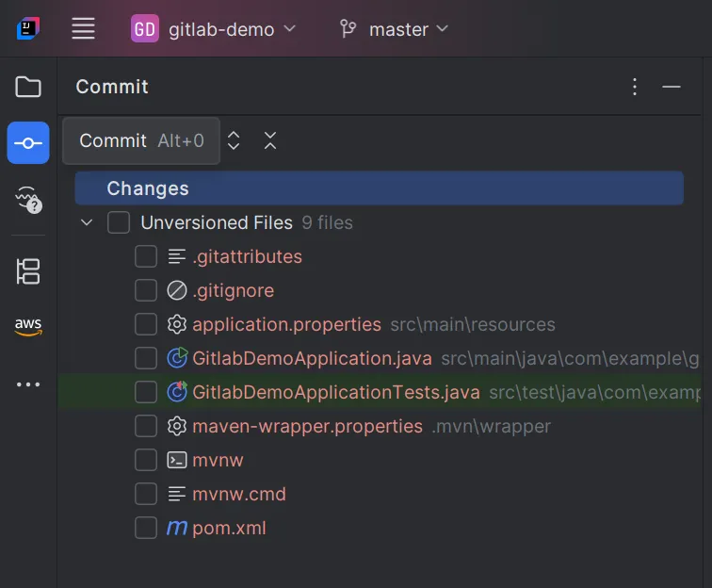Click the Expand All arrows icon

coord(235,141)
